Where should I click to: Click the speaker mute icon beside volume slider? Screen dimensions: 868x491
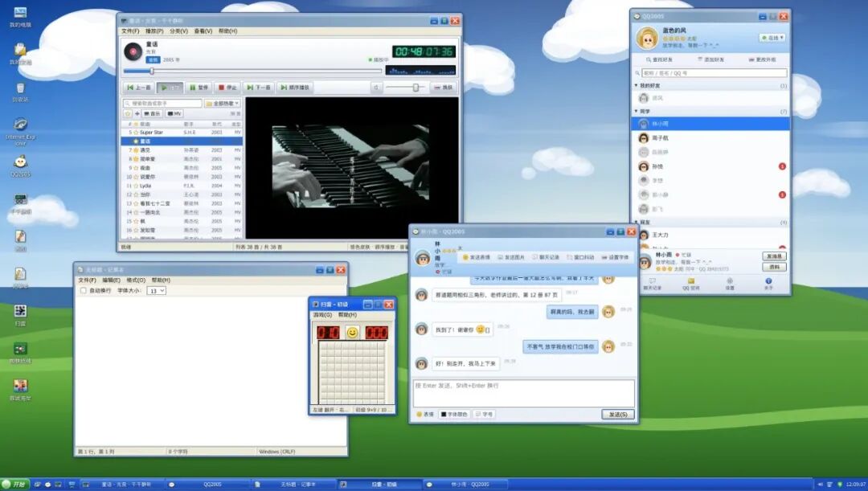pyautogui.click(x=376, y=88)
